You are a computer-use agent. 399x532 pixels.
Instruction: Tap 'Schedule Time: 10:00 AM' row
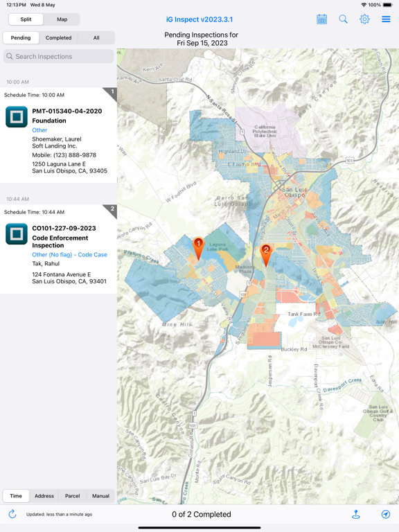pos(34,95)
